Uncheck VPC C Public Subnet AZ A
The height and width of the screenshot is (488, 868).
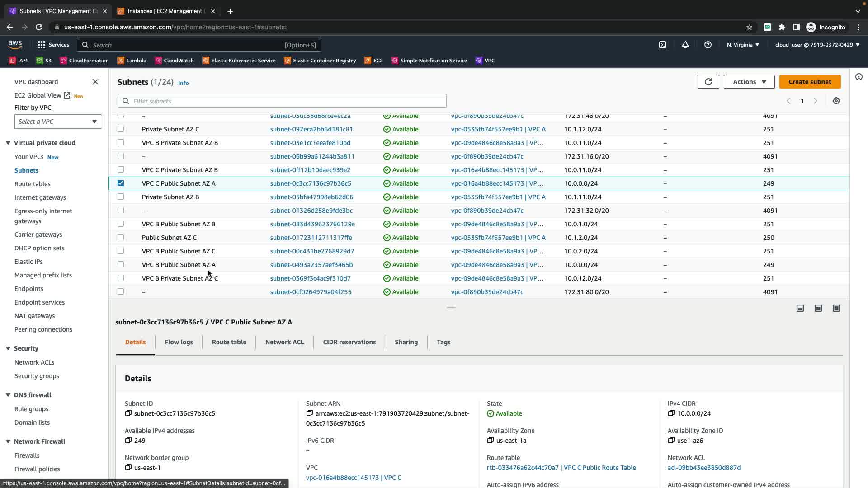(121, 183)
